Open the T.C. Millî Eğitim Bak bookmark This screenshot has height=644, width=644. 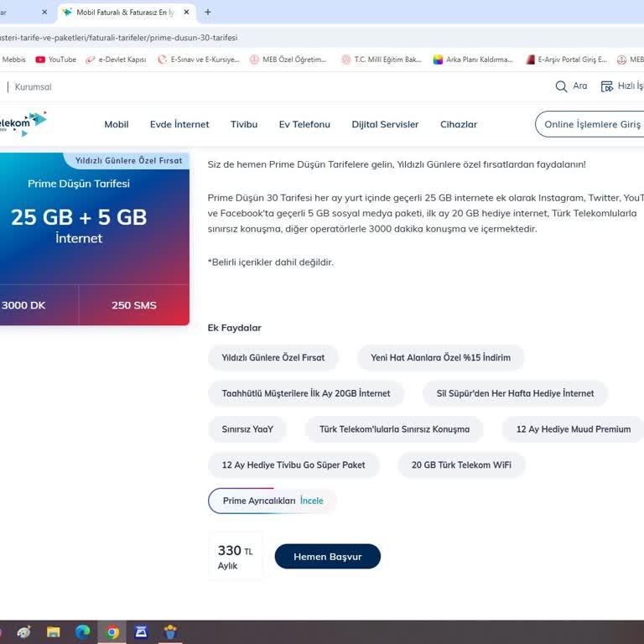[382, 60]
